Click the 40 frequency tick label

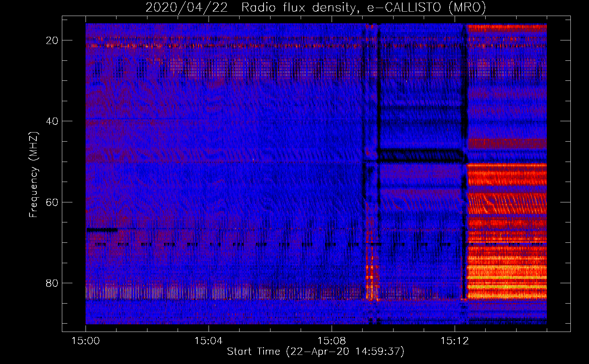point(52,121)
